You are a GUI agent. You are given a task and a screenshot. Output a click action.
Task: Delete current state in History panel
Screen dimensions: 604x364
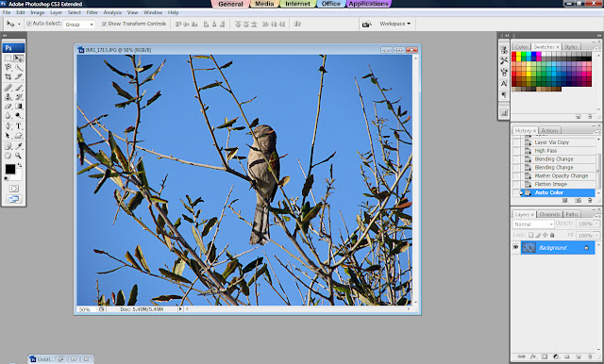[590, 201]
